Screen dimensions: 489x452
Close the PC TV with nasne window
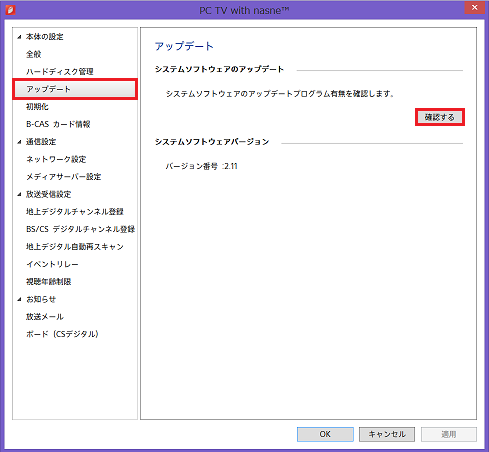pyautogui.click(x=475, y=7)
